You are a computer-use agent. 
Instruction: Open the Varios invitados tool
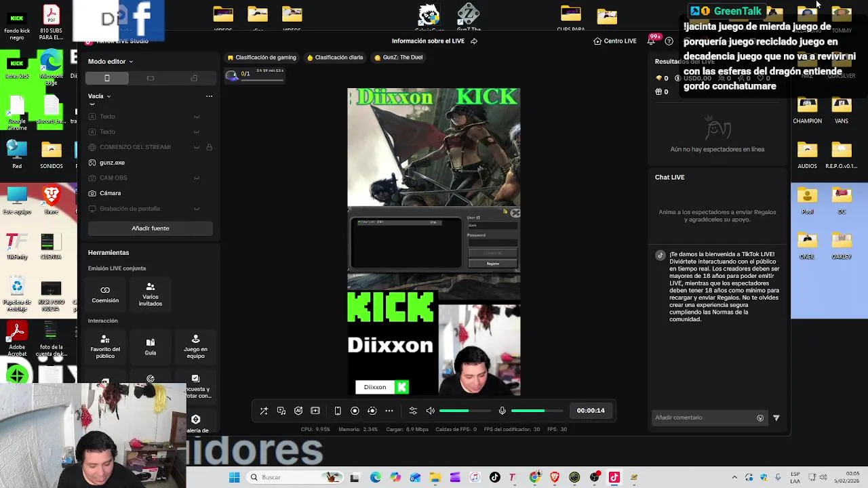[x=151, y=294]
